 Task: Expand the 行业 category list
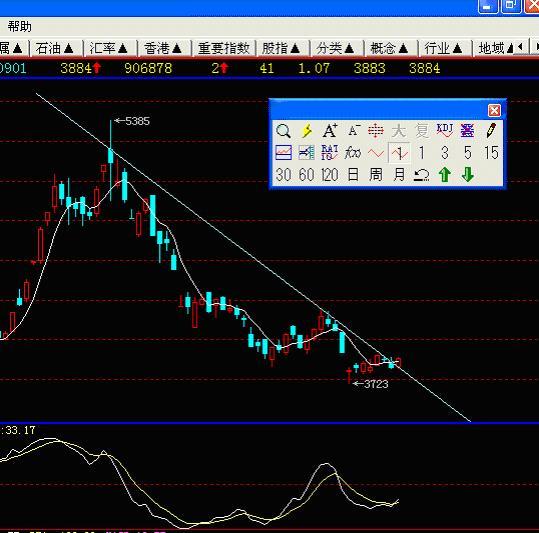tap(443, 48)
